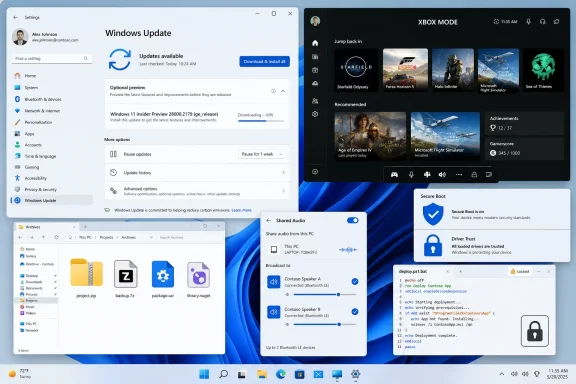Open the friends icon in Xbox sidebar
576x384 pixels.
(x=315, y=101)
